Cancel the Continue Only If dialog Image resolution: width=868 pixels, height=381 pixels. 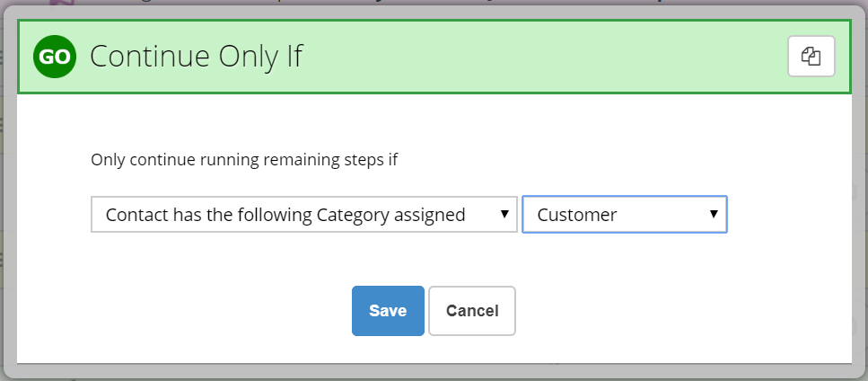click(x=472, y=311)
